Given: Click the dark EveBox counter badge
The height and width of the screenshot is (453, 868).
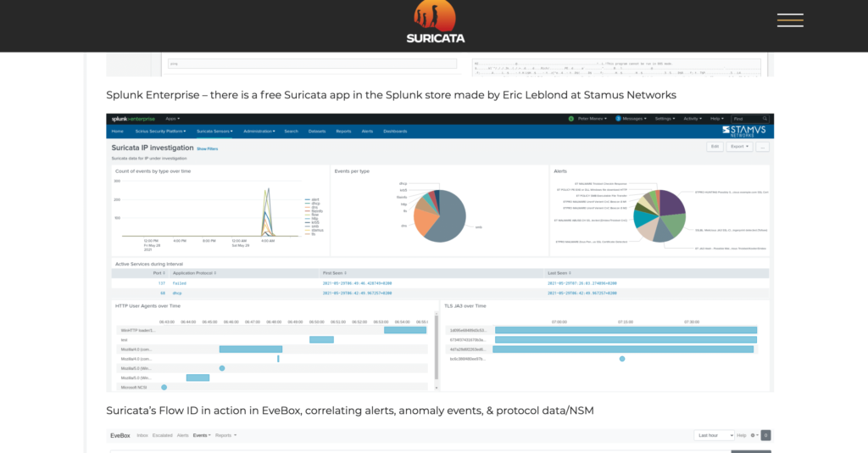Looking at the screenshot, I should point(765,435).
